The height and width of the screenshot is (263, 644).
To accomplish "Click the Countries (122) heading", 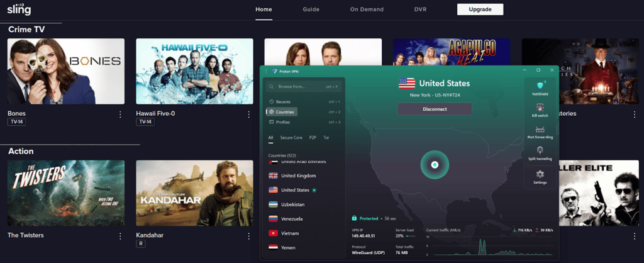I will click(282, 155).
